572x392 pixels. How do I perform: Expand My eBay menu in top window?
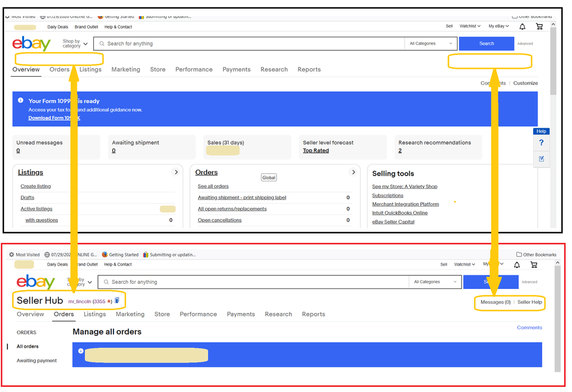pyautogui.click(x=499, y=26)
